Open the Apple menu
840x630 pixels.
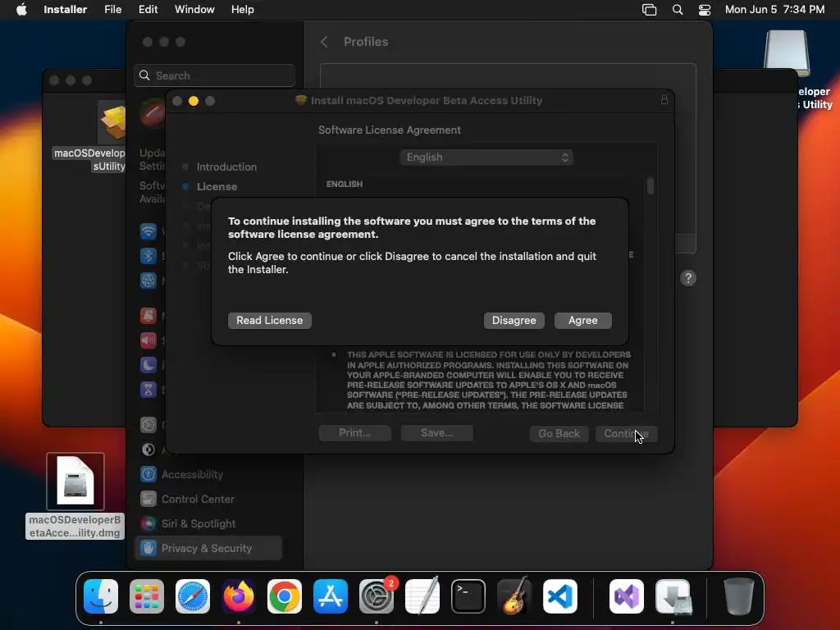click(x=21, y=10)
